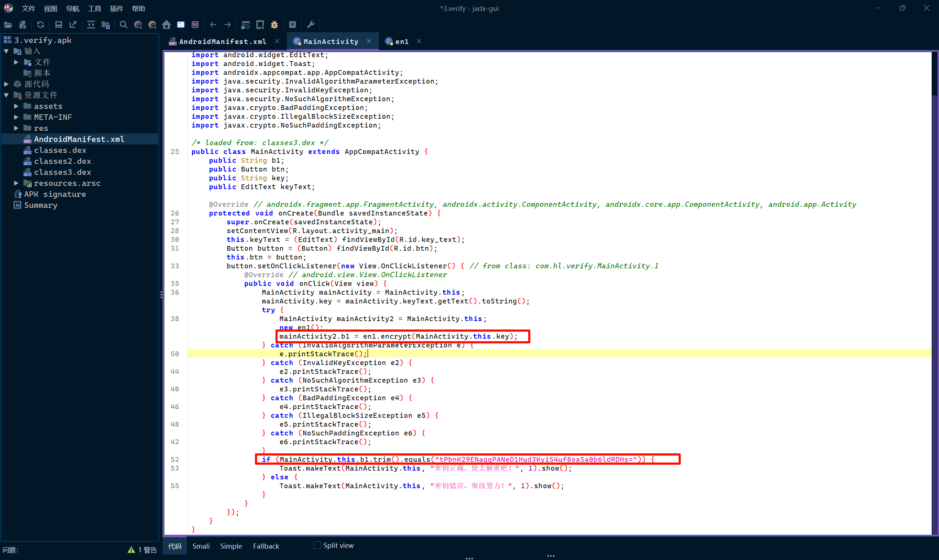Screen dimensions: 939x560
Task: Open APK signature item
Action: point(55,194)
